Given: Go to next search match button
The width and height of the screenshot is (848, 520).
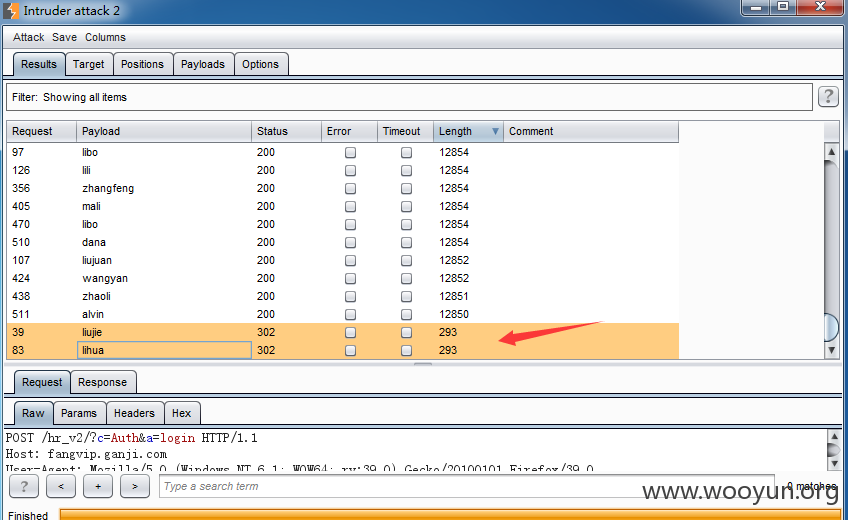Looking at the screenshot, I should click(135, 486).
